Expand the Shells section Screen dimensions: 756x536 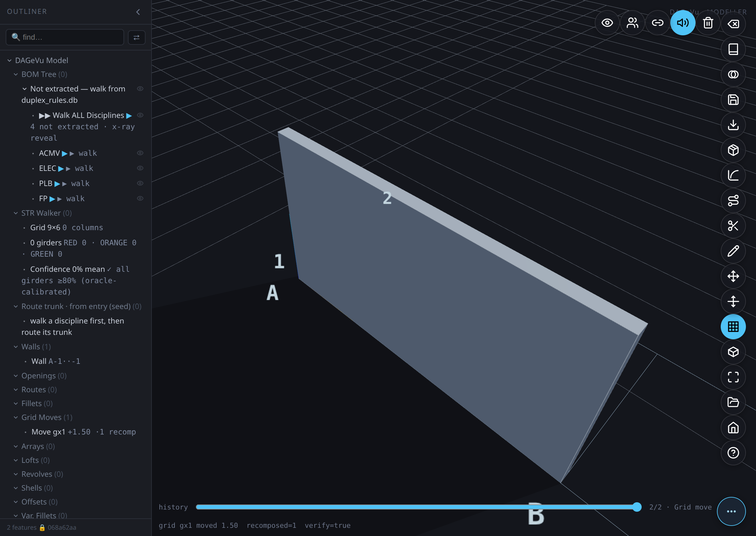(16, 488)
